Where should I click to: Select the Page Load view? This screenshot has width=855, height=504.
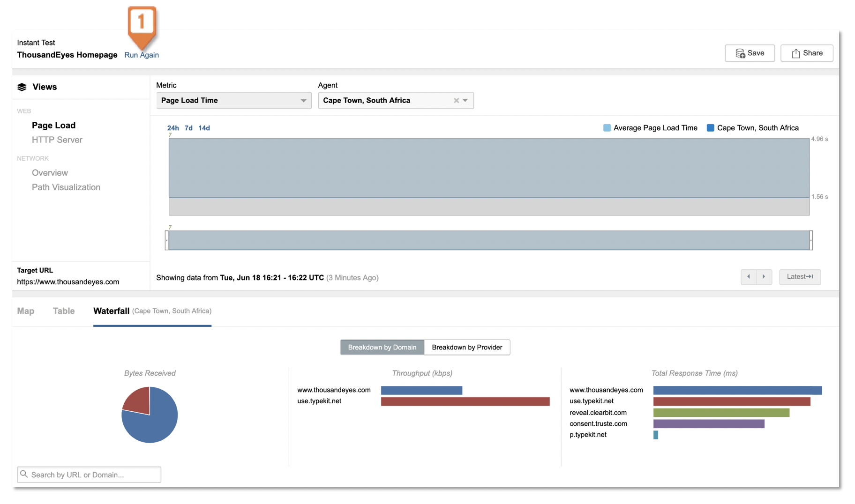point(53,125)
